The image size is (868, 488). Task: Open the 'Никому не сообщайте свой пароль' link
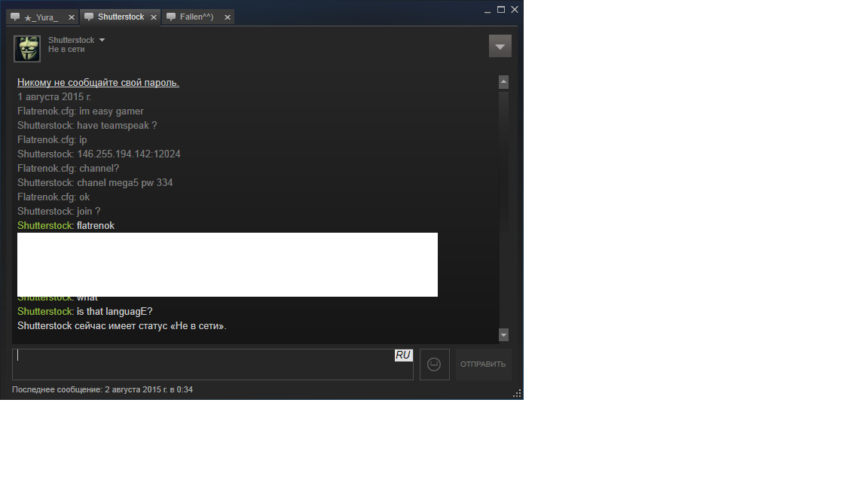tap(98, 82)
